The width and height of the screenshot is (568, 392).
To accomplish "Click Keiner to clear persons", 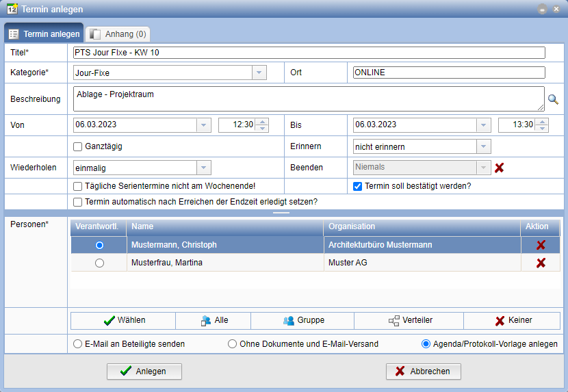I will click(x=513, y=320).
